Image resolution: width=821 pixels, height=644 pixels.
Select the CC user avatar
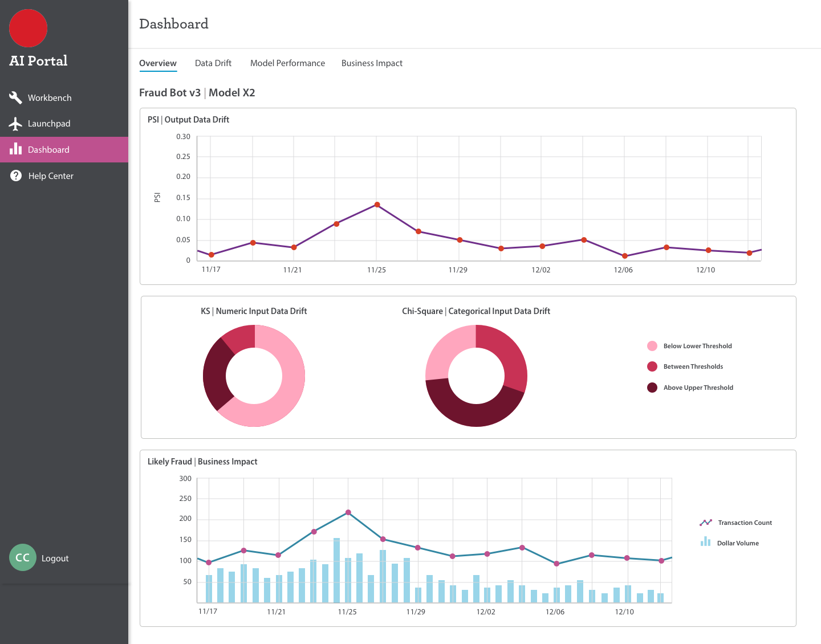[22, 557]
